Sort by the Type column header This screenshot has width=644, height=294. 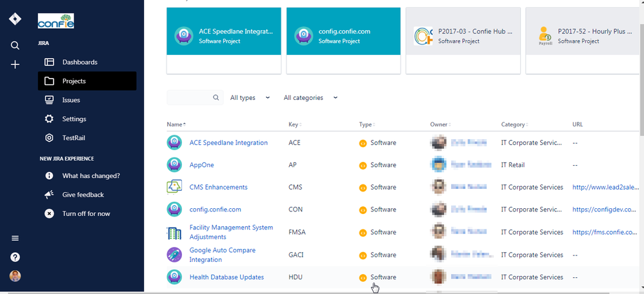367,124
